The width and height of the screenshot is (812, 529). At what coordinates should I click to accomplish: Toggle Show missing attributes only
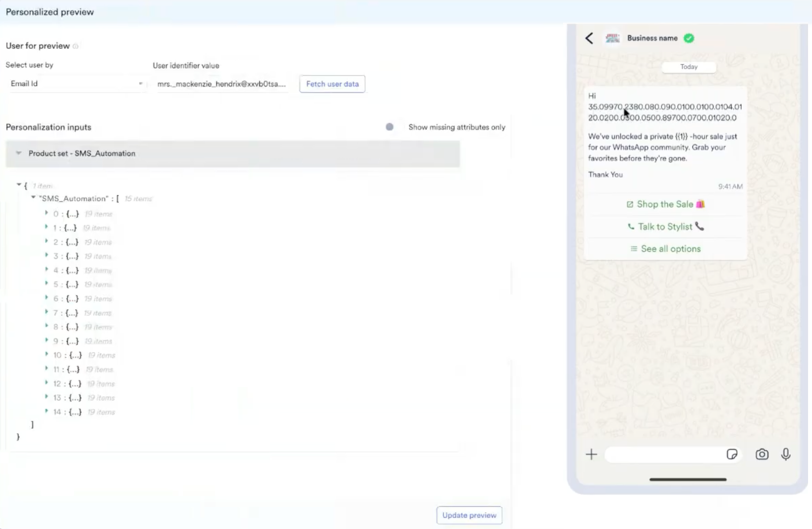[390, 127]
